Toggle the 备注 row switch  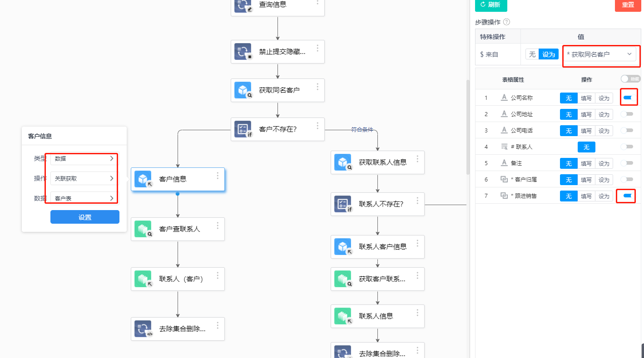point(627,163)
